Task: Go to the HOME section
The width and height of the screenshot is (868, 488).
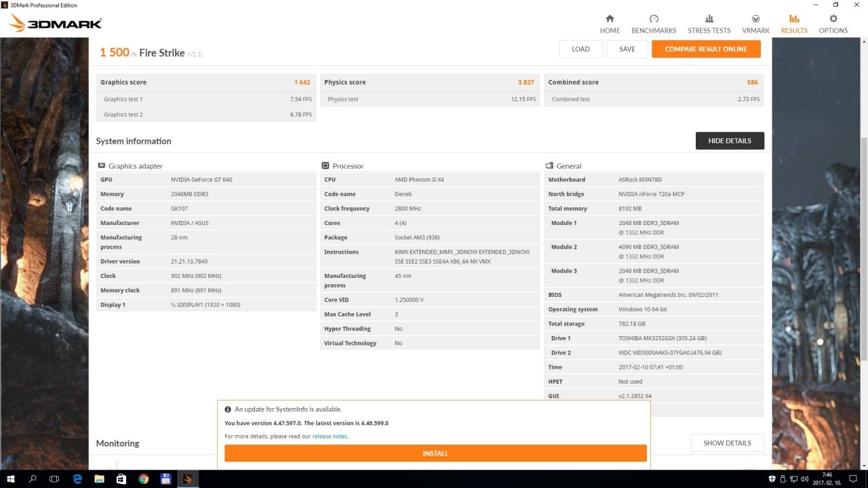Action: click(x=610, y=24)
